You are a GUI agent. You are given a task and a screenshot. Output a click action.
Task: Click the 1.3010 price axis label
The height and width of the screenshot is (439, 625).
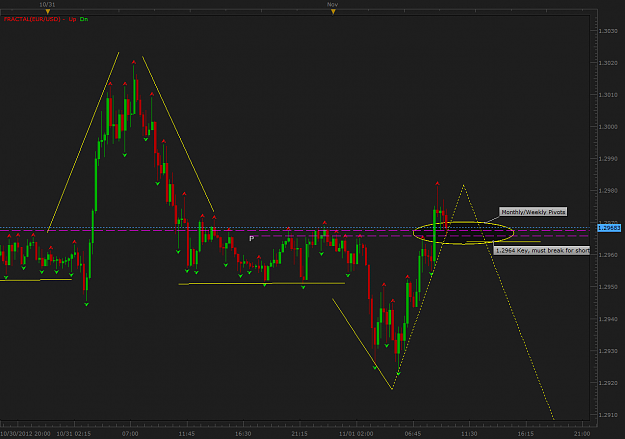click(x=608, y=95)
